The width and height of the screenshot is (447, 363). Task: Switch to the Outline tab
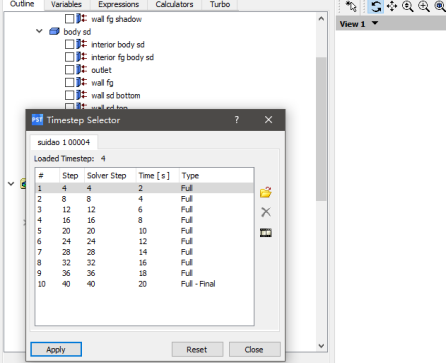click(22, 4)
